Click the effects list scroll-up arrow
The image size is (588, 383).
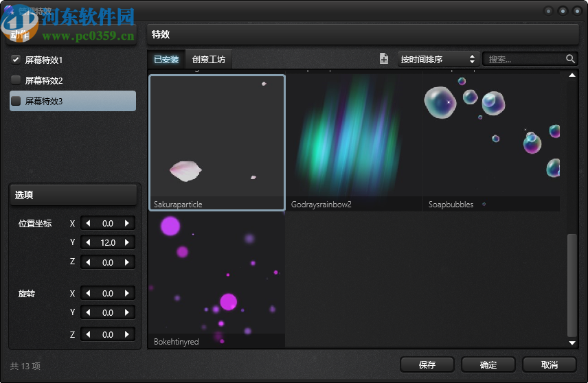[572, 76]
